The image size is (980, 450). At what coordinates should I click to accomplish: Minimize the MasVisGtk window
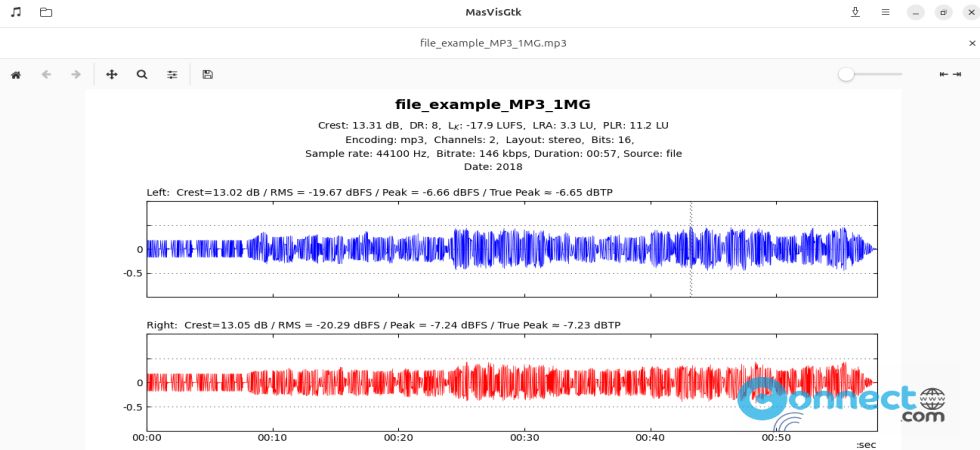coord(916,12)
